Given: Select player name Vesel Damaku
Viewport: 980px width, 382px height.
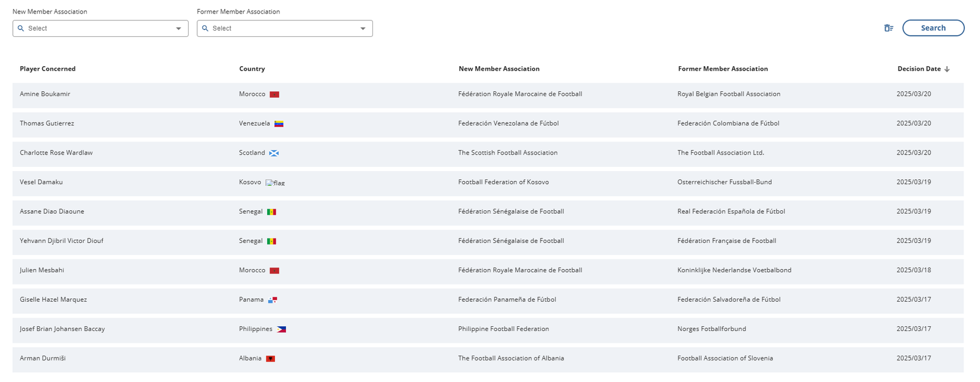Looking at the screenshot, I should point(41,182).
